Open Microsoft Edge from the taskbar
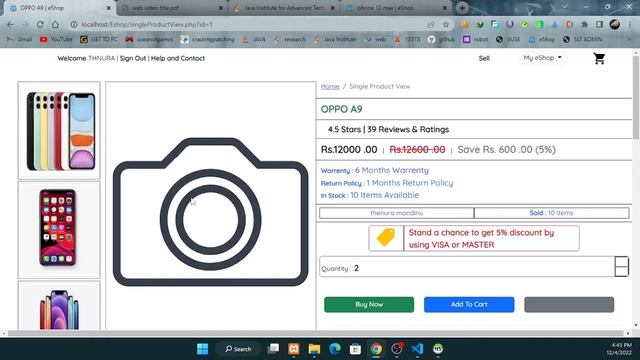 (335, 349)
